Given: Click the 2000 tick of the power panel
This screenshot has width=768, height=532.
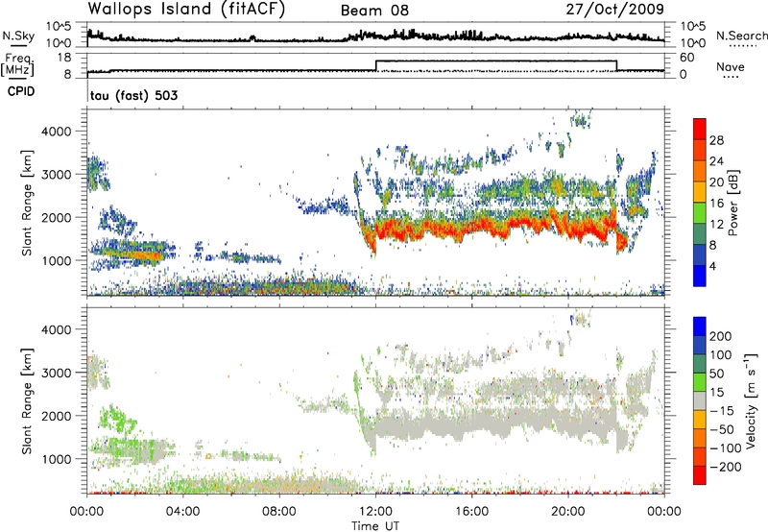Looking at the screenshot, I should 56,217.
